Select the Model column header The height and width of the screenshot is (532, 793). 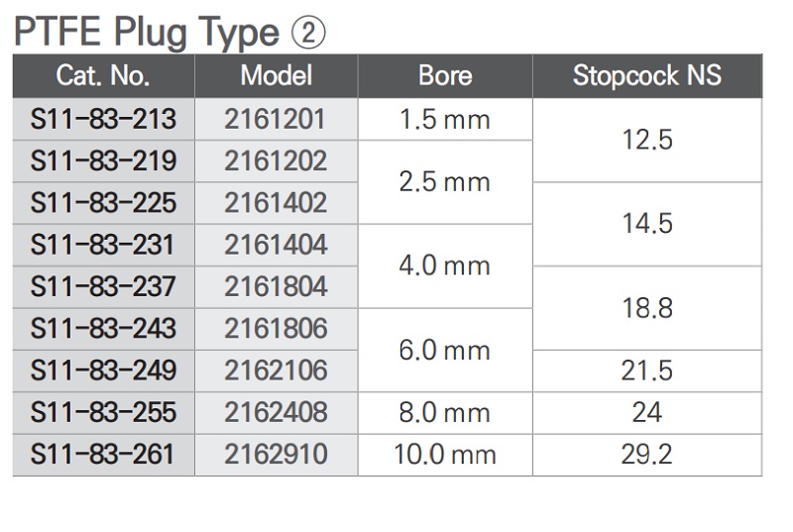click(x=276, y=75)
